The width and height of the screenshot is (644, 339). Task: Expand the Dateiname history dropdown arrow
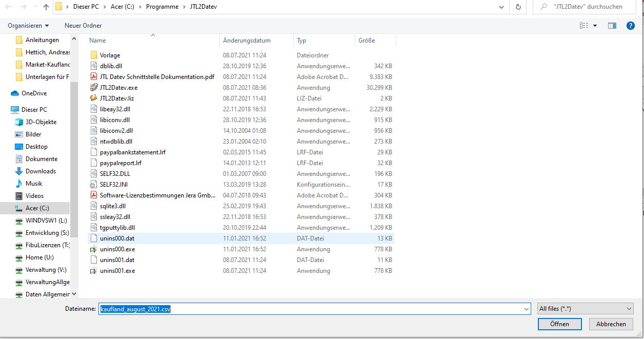(x=527, y=309)
